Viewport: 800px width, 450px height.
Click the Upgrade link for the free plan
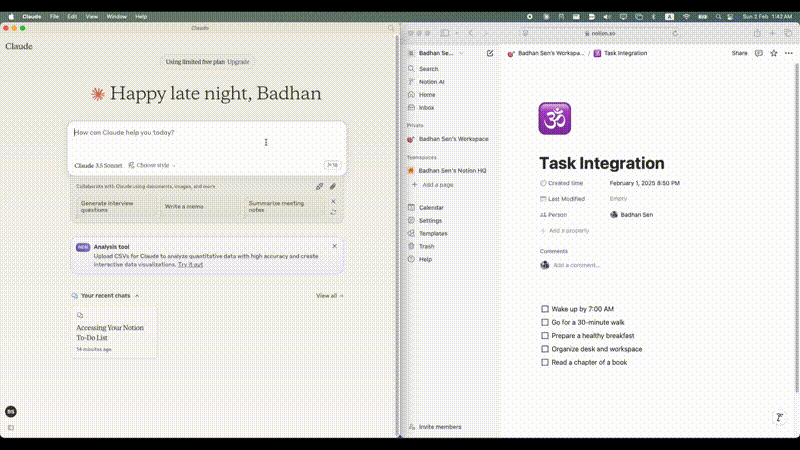click(x=238, y=62)
